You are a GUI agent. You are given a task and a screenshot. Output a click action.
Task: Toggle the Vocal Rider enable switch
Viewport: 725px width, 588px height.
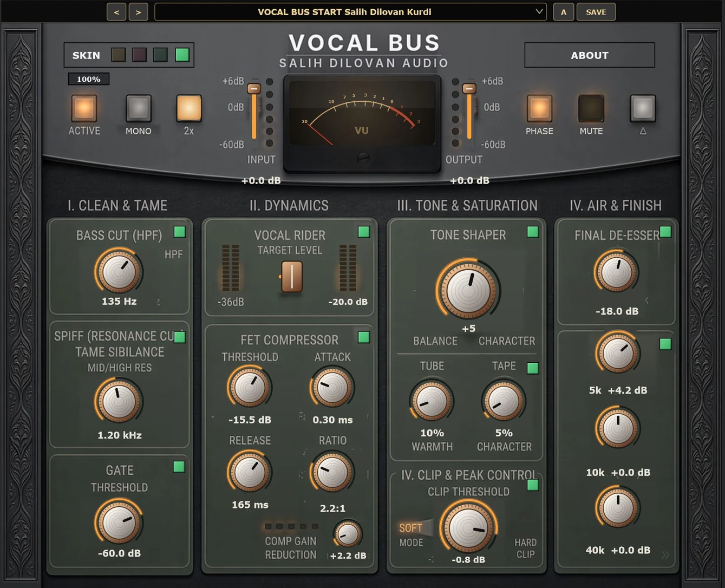[x=364, y=232]
